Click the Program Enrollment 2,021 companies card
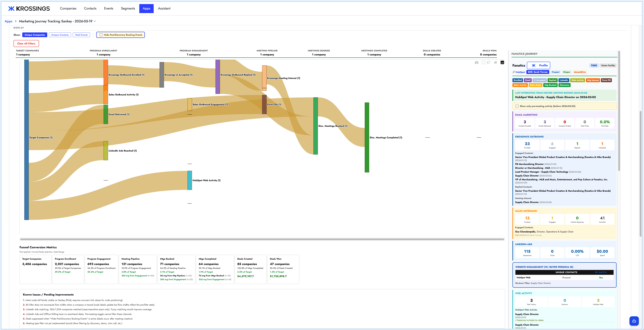The image size is (644, 330). point(68,269)
